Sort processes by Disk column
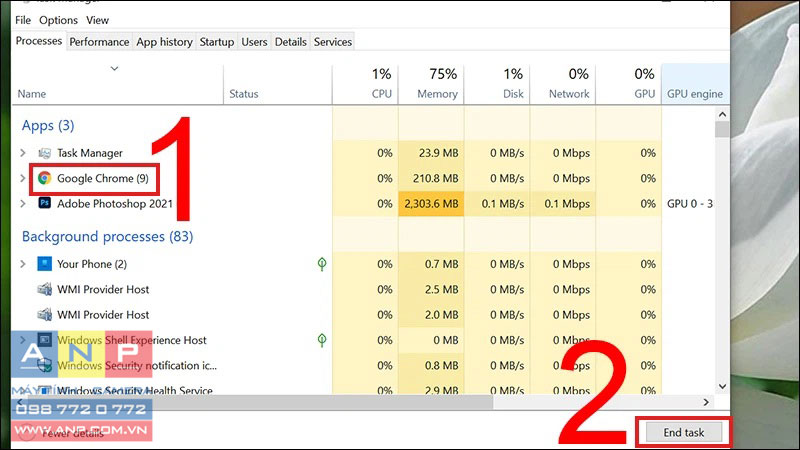The image size is (800, 450). tap(497, 84)
